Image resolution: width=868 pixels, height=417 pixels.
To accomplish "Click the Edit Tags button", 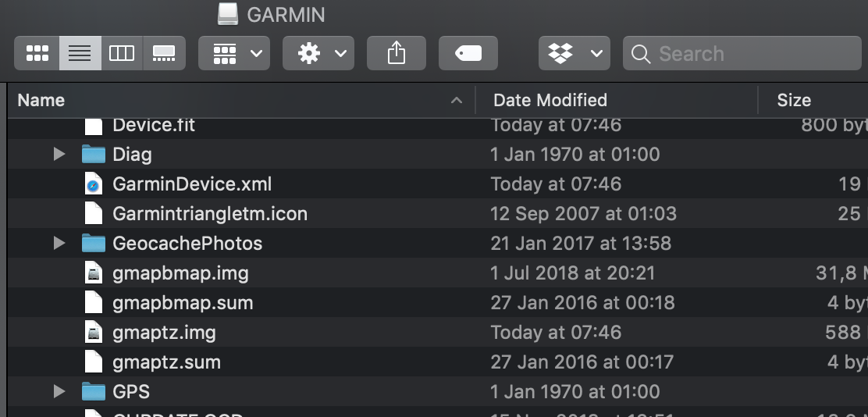I will [x=468, y=53].
